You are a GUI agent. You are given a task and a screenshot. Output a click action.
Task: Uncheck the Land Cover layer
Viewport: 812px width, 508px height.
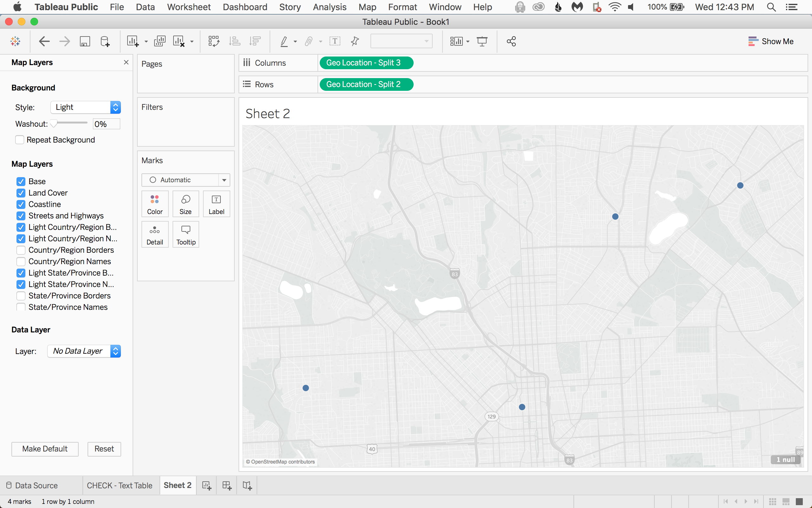[21, 193]
